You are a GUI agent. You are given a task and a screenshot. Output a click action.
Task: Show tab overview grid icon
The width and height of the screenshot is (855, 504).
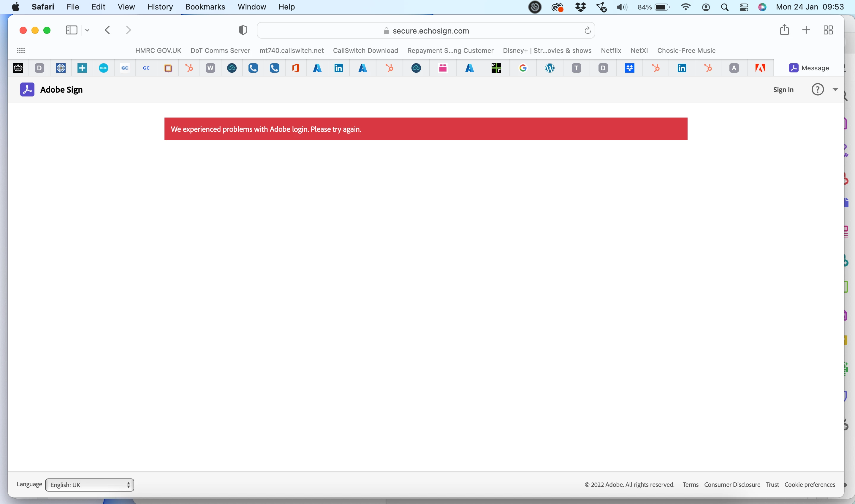point(828,30)
